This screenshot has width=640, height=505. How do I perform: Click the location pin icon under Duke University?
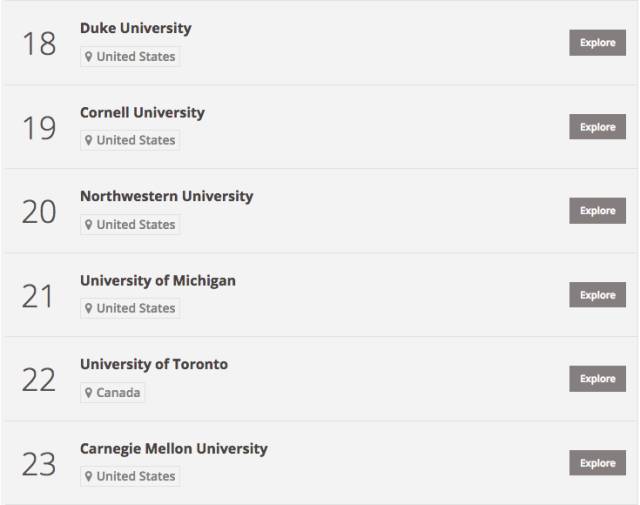click(88, 57)
